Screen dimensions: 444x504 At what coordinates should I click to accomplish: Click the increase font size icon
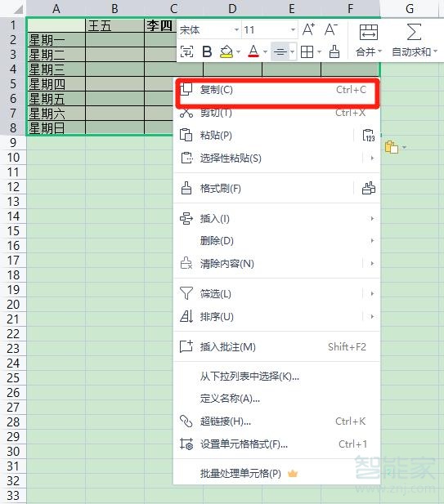click(308, 29)
